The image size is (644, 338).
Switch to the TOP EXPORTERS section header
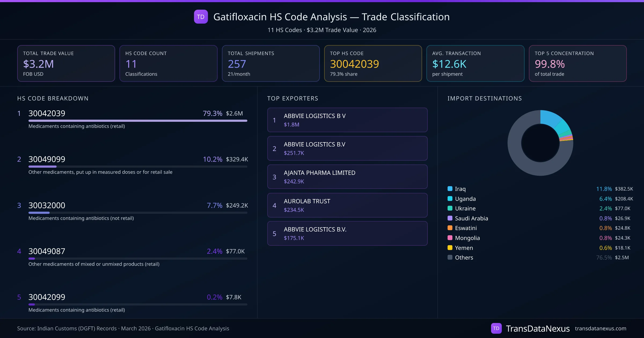coord(293,98)
